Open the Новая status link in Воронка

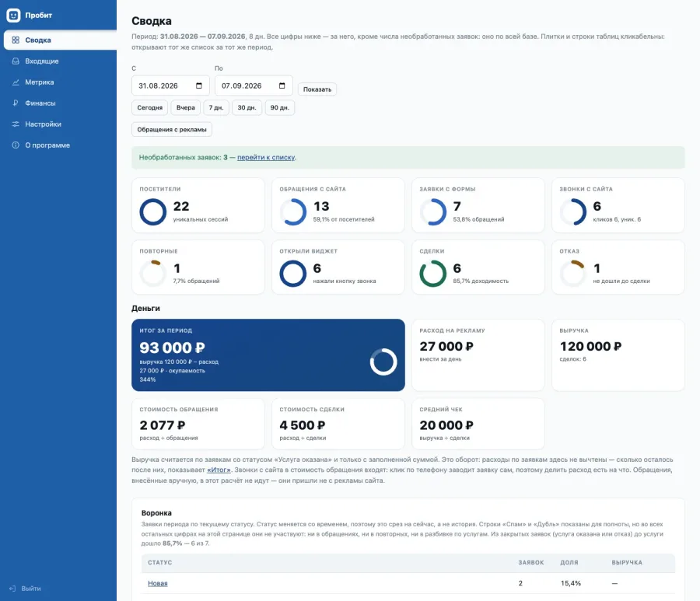[158, 583]
